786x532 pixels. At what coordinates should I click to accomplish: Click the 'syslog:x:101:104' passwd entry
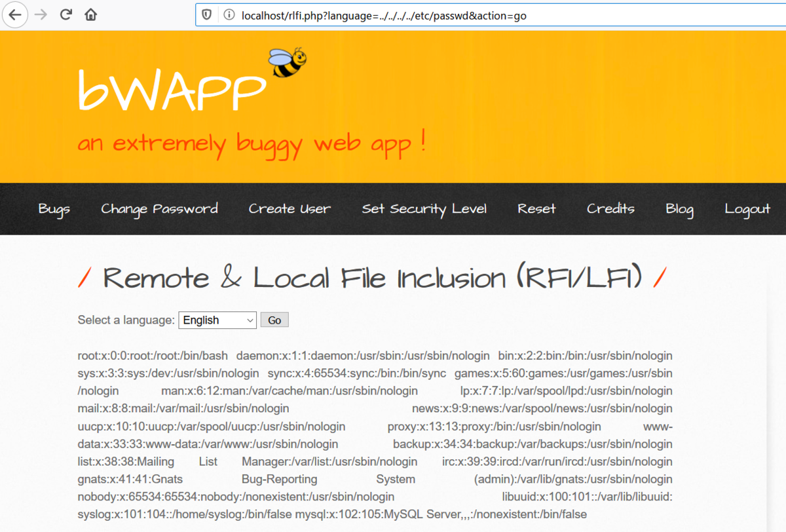pos(185,515)
